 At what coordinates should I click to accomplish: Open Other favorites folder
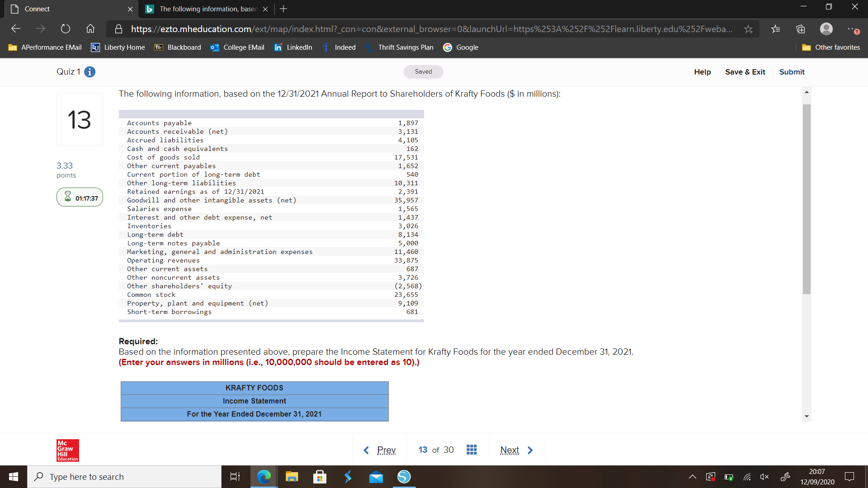click(831, 47)
